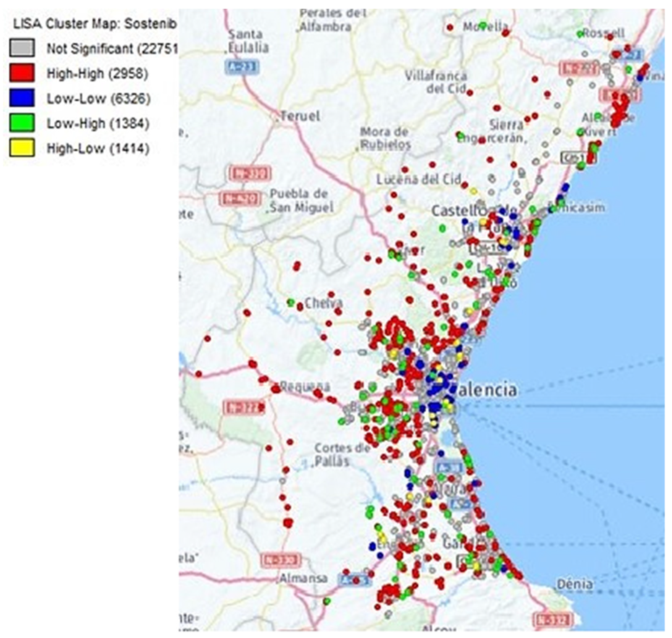Click the green Low-High legend swatch
672x638 pixels.
point(22,123)
